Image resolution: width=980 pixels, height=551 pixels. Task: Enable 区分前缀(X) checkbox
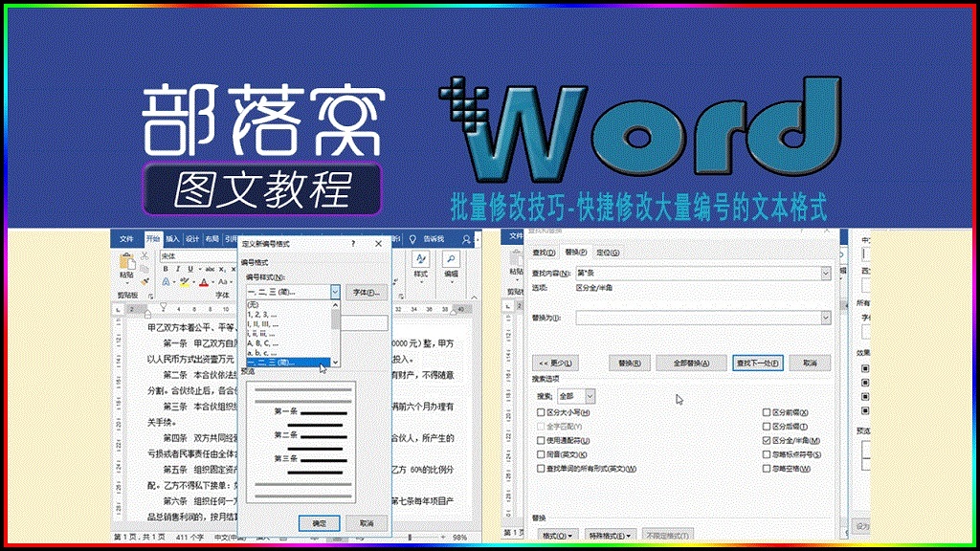point(767,412)
